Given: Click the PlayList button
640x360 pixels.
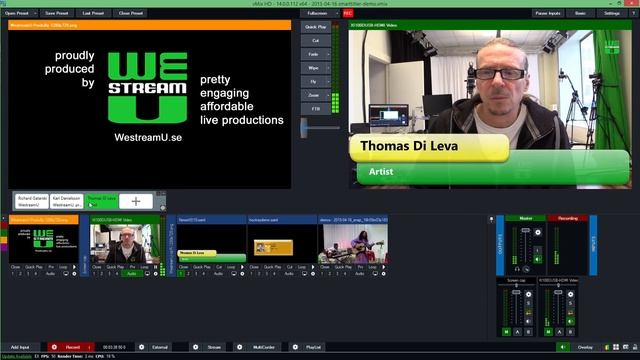Looking at the screenshot, I should pyautogui.click(x=313, y=347).
